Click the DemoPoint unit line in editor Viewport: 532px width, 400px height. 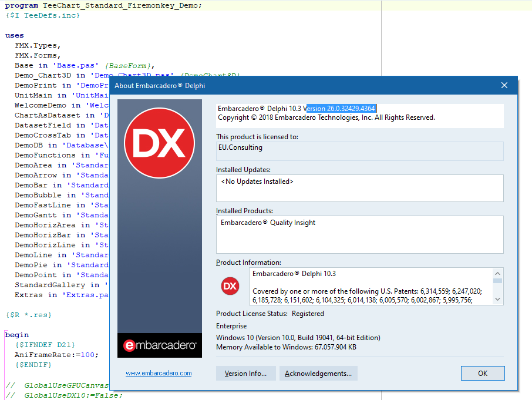tap(62, 275)
